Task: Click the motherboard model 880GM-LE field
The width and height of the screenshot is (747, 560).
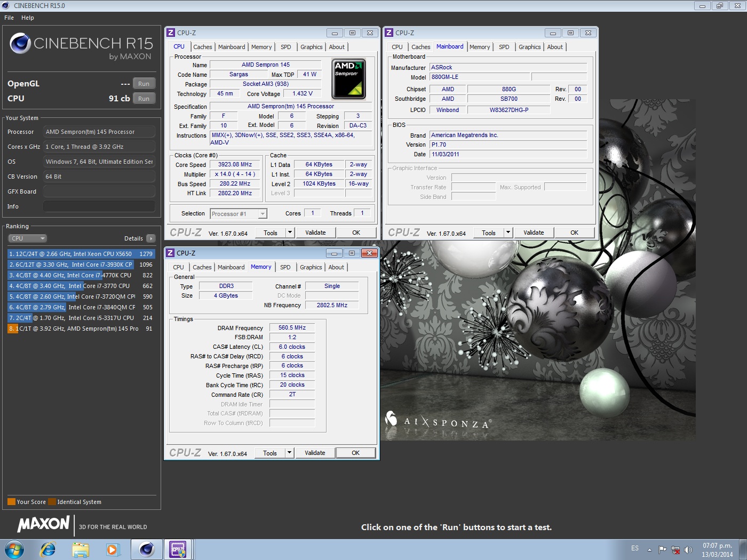Action: tap(479, 77)
